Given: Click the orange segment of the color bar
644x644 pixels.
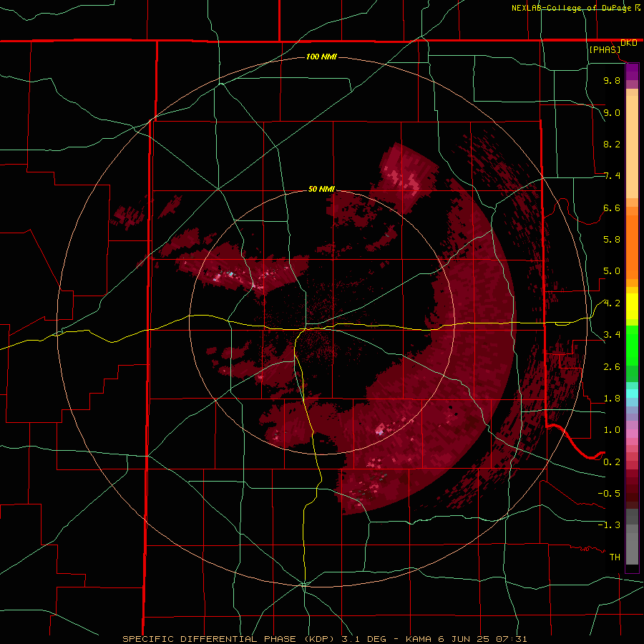Looking at the screenshot, I should tap(632, 246).
